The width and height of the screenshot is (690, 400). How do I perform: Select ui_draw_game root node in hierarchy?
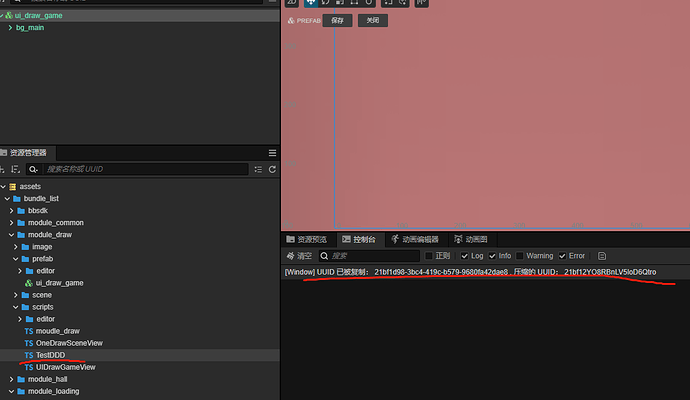(139, 15)
